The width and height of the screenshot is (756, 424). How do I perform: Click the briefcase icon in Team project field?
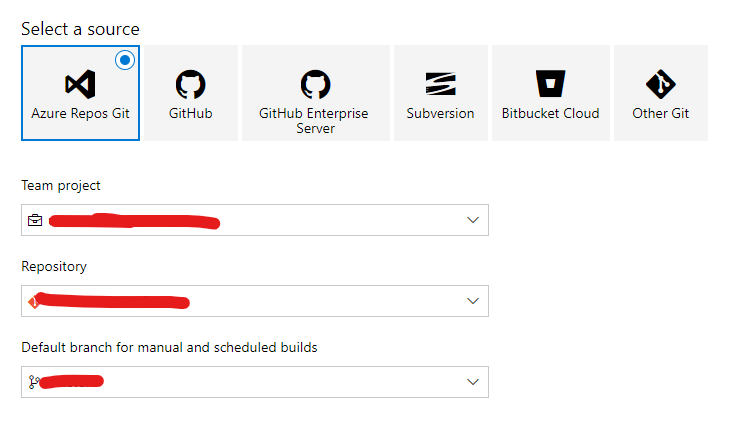[35, 220]
